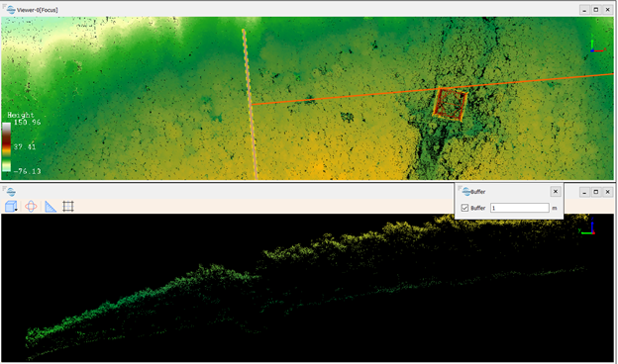The image size is (618, 364).
Task: Click the Buffer dialog logo icon
Action: pyautogui.click(x=466, y=192)
